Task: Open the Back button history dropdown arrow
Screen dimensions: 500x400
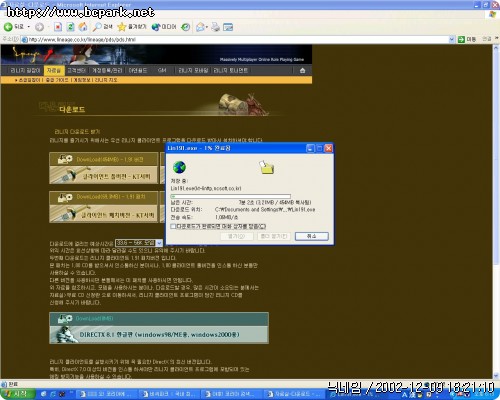Action: 29,27
